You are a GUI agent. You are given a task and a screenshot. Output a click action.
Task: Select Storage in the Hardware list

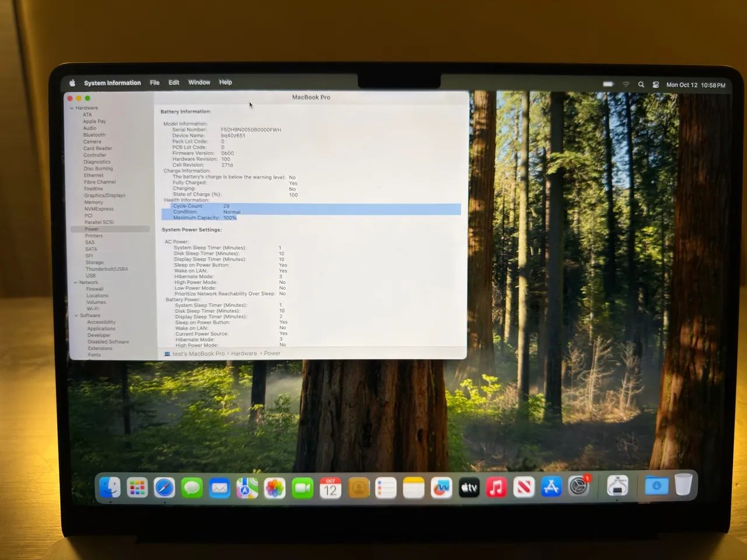point(95,262)
